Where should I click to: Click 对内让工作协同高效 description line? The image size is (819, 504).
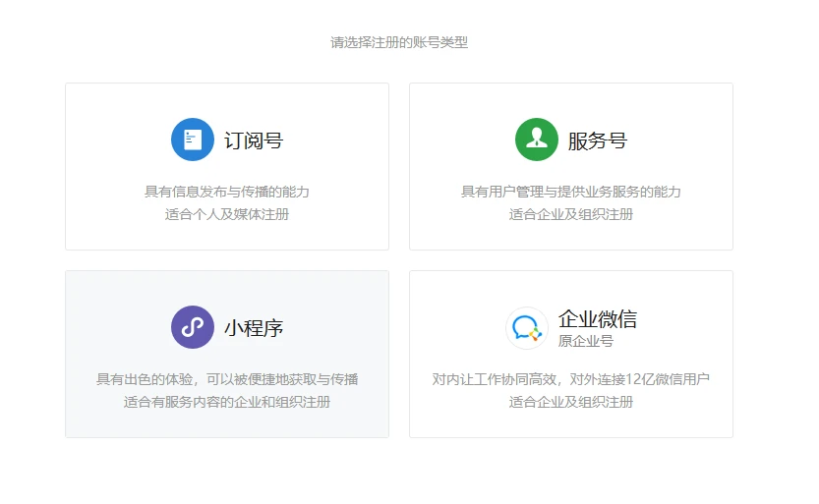[571, 379]
